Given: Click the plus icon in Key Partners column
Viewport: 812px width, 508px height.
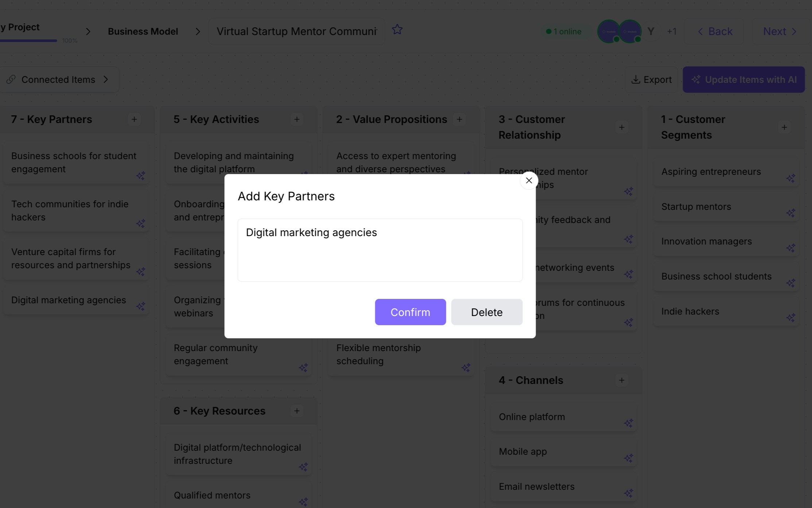Looking at the screenshot, I should tap(134, 119).
